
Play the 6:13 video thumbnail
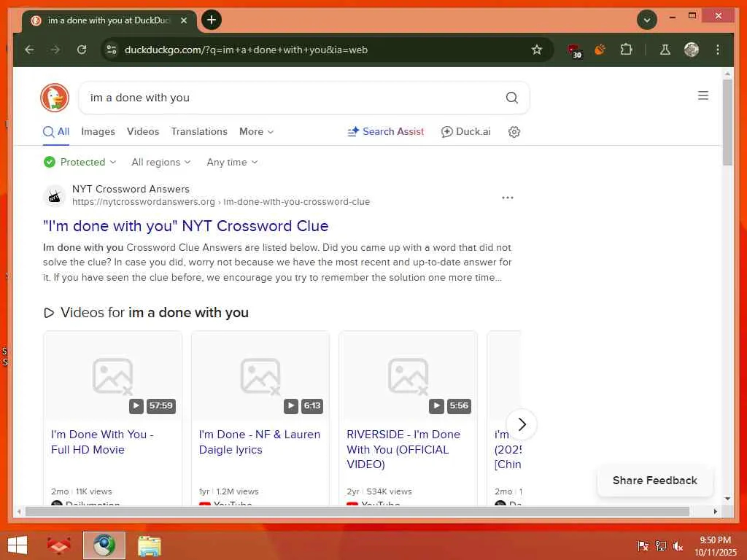pos(260,376)
